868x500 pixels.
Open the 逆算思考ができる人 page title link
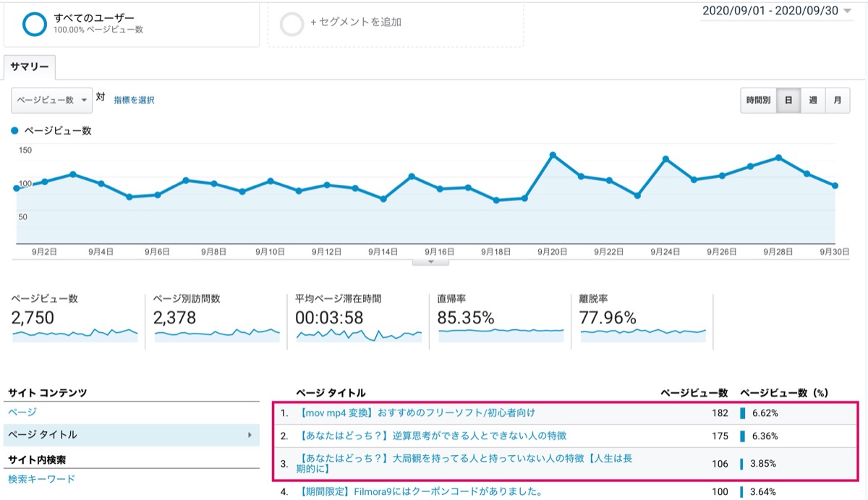pyautogui.click(x=432, y=436)
